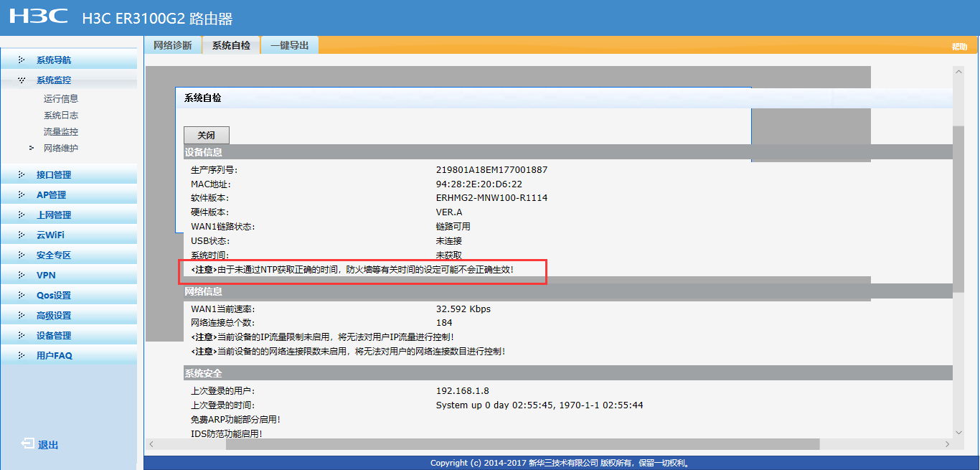This screenshot has height=470, width=980.
Task: Click the horizontal scrollbar left arrow
Action: [x=151, y=444]
